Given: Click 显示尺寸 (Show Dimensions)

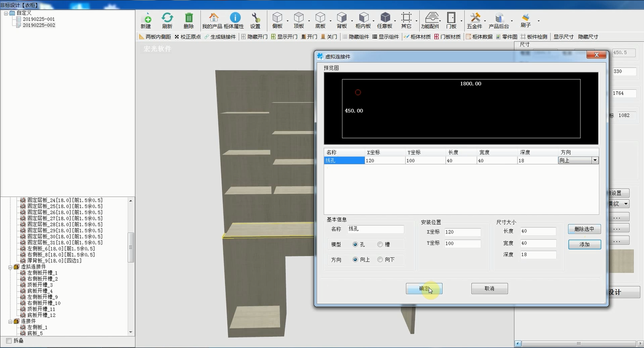Looking at the screenshot, I should (x=563, y=37).
